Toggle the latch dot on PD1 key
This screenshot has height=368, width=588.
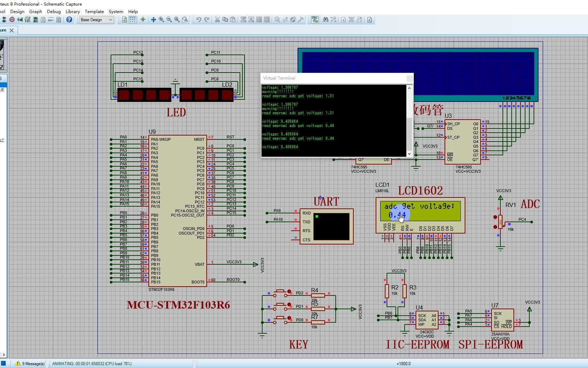pos(289,305)
